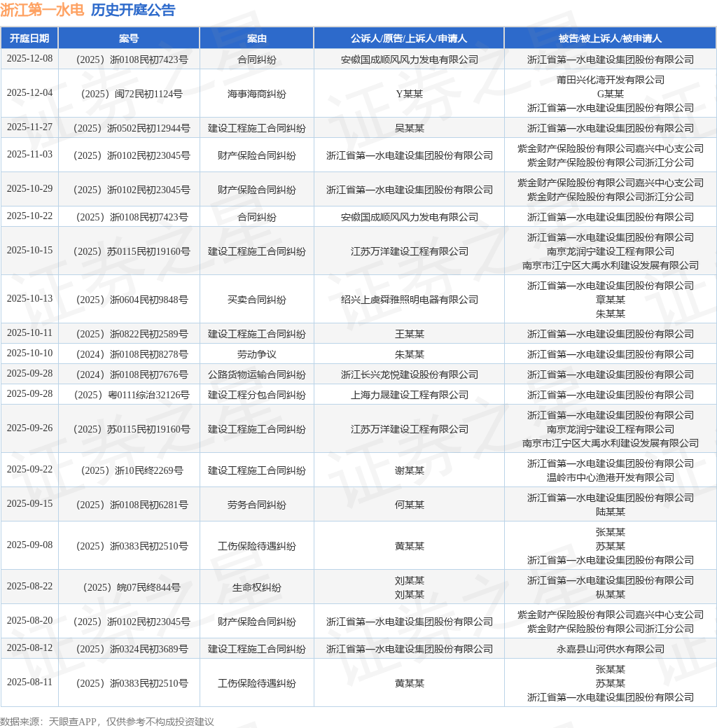717x728 pixels.
Task: Click plaintiff 上海力晟建设工程有限公司
Action: point(409,395)
